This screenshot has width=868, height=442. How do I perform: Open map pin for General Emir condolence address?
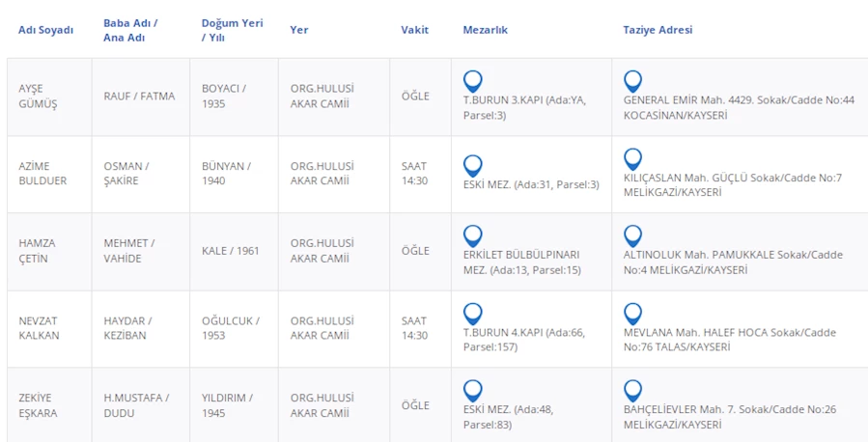point(632,81)
